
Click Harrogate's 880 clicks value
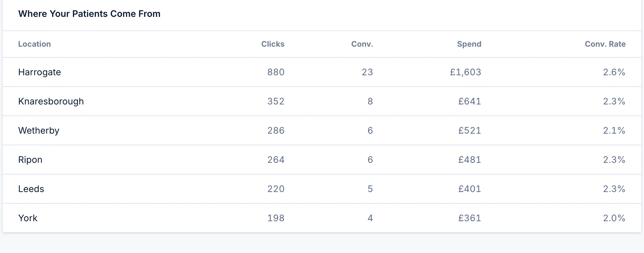coord(276,72)
